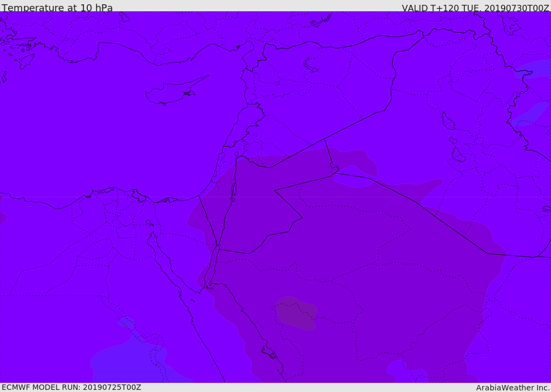Image resolution: width=551 pixels, height=392 pixels.
Task: Click the small dark purple warm patch in Saudi Arabia
Action: point(296,313)
